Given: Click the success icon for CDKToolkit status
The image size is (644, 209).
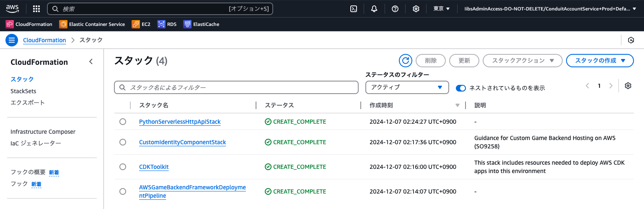Looking at the screenshot, I should tap(268, 167).
